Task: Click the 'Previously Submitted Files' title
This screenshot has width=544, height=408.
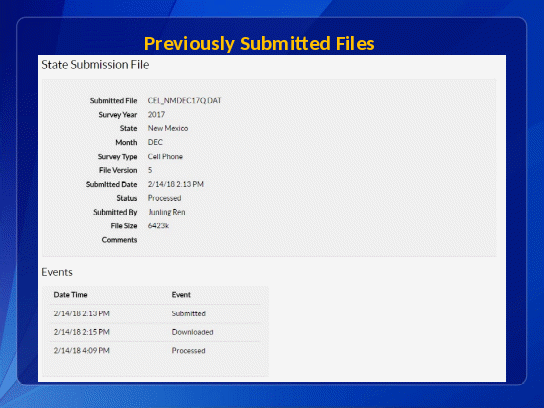Action: [259, 44]
